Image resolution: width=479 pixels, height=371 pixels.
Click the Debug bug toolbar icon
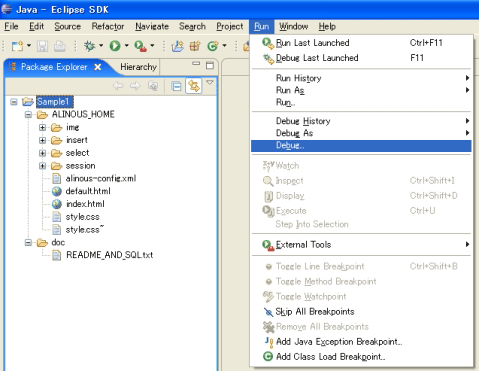pos(89,46)
